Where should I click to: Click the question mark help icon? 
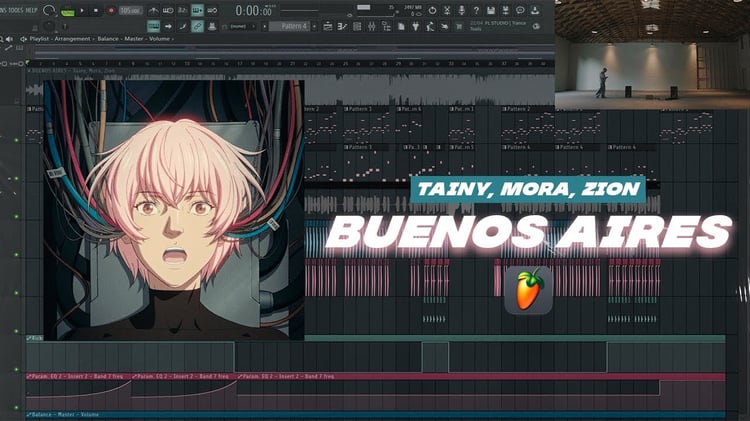(x=476, y=10)
